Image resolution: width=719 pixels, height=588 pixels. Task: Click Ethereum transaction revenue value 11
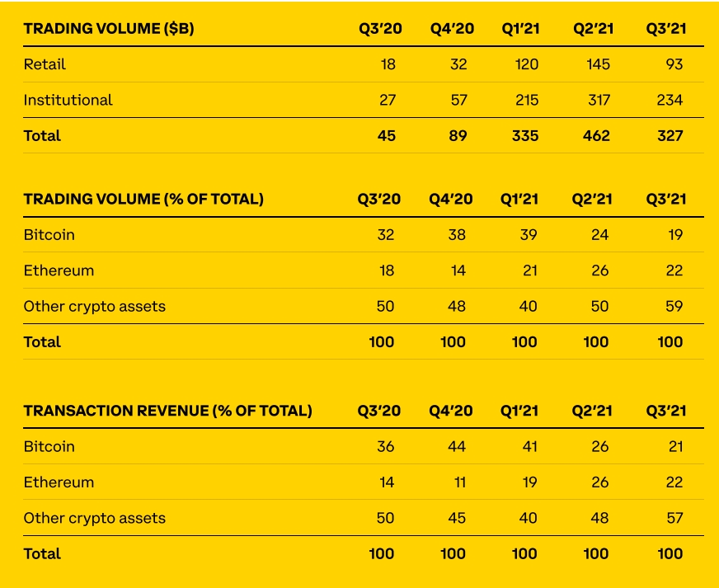coord(460,482)
